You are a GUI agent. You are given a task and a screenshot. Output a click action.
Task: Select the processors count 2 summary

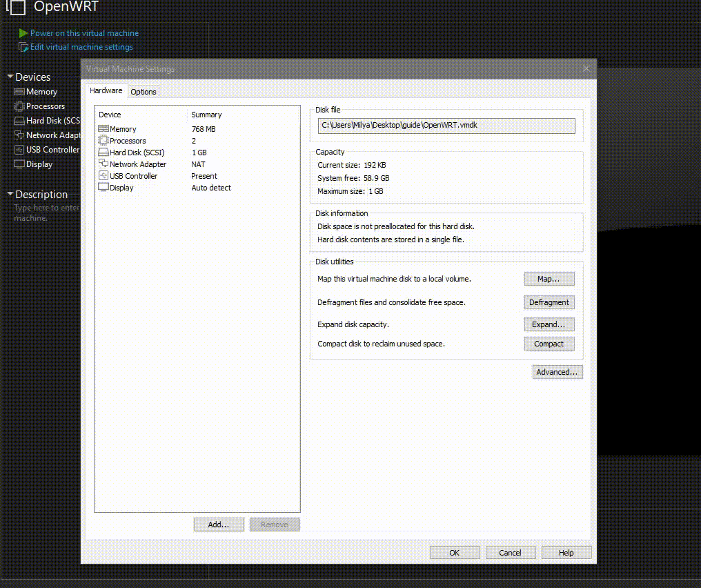click(x=194, y=141)
